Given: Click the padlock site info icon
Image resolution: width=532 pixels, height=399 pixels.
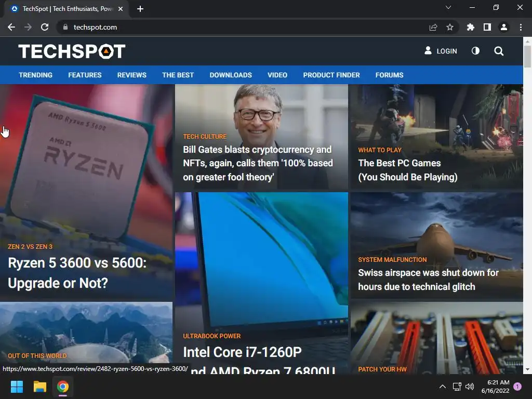Looking at the screenshot, I should tap(65, 27).
